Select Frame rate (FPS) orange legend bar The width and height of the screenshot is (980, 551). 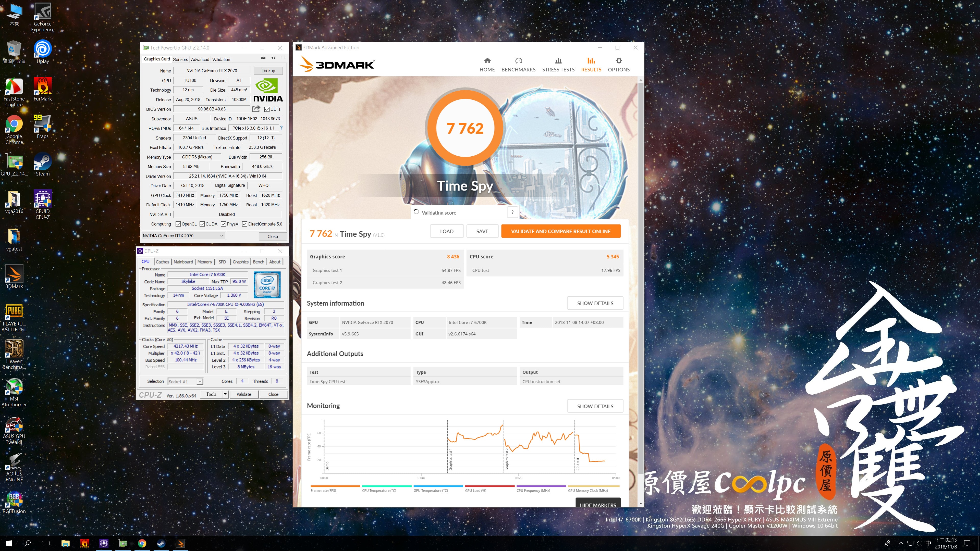pyautogui.click(x=335, y=486)
